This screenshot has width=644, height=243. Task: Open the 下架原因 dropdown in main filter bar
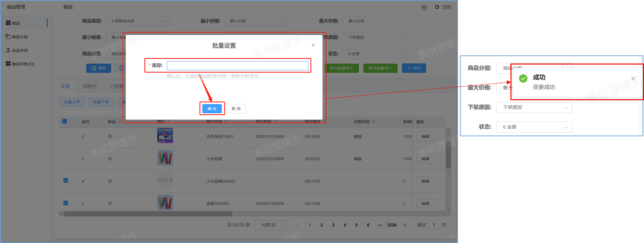click(374, 37)
